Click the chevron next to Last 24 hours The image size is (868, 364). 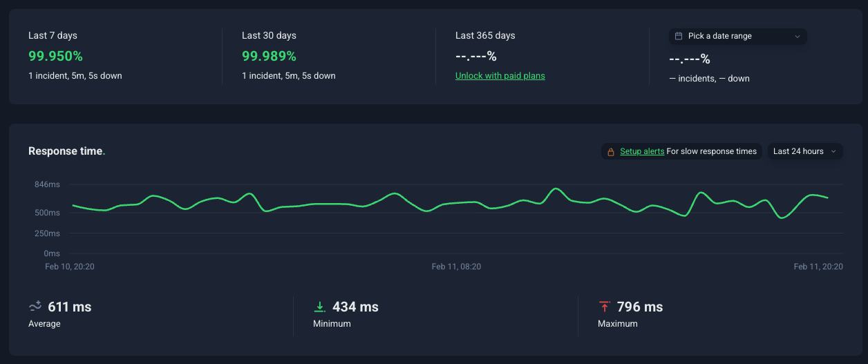click(x=833, y=151)
